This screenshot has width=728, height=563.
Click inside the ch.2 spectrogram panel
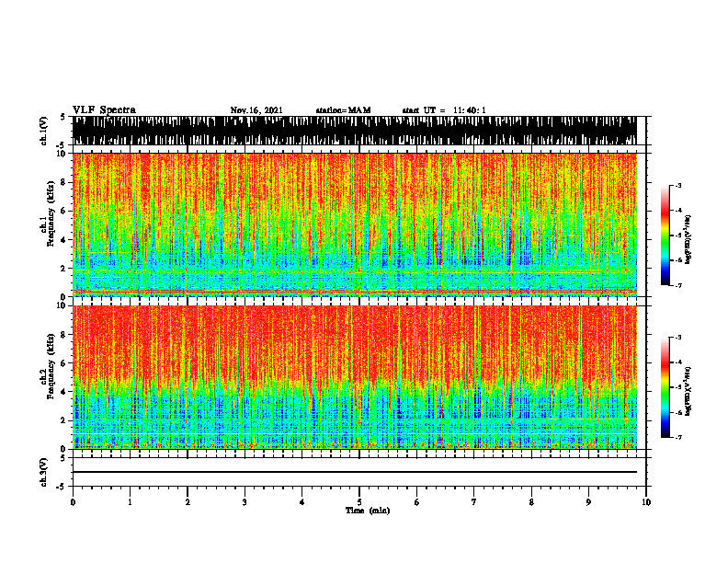click(x=355, y=377)
